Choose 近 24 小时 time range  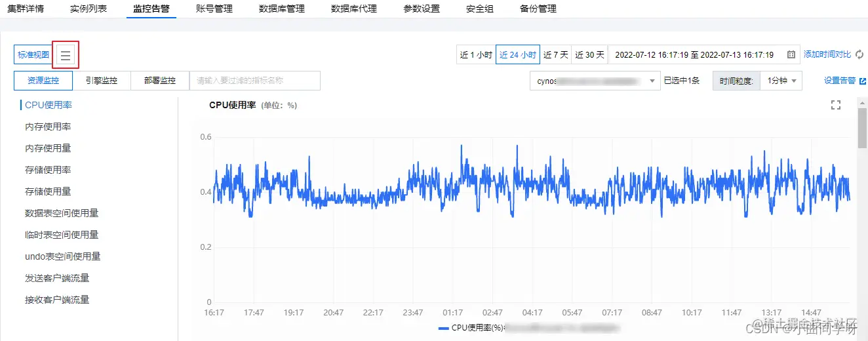tap(518, 55)
